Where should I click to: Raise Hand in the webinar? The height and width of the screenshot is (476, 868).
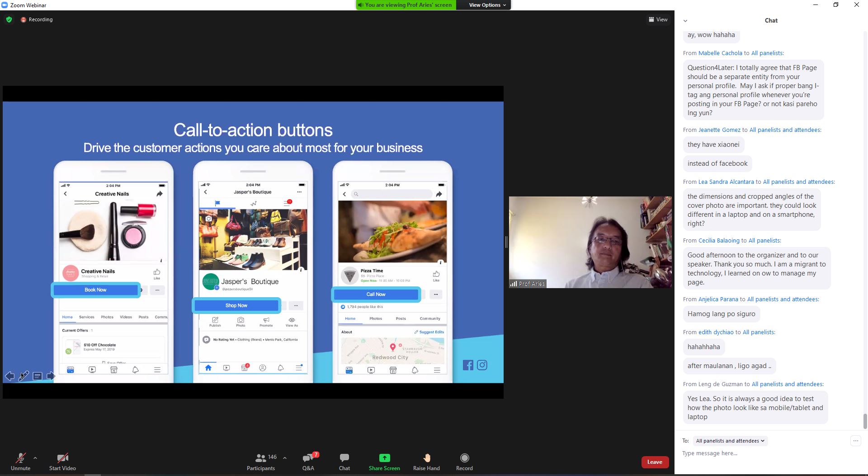click(x=426, y=462)
